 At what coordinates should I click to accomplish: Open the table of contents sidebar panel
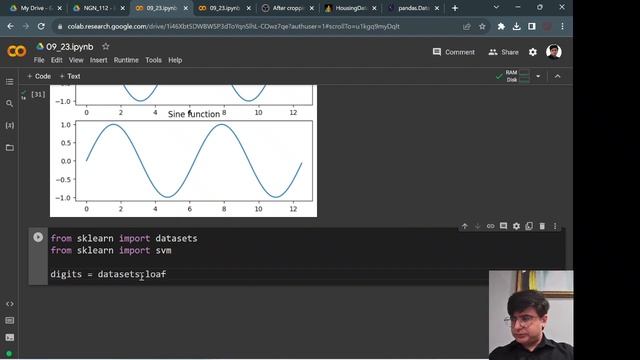click(x=9, y=82)
